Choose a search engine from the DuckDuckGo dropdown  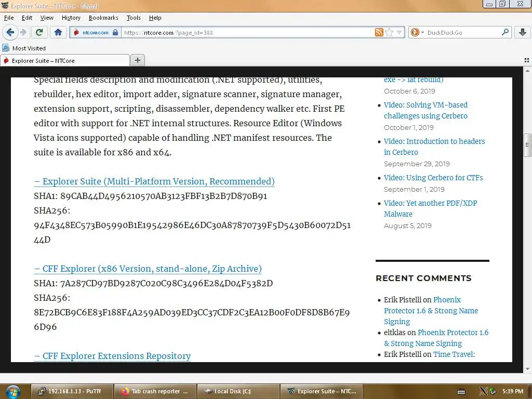417,33
